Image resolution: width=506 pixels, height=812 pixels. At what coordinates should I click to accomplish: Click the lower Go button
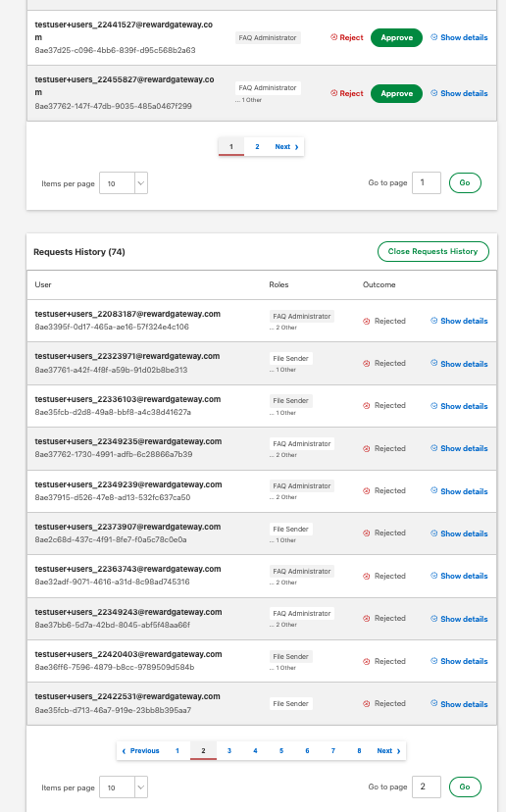click(x=465, y=787)
